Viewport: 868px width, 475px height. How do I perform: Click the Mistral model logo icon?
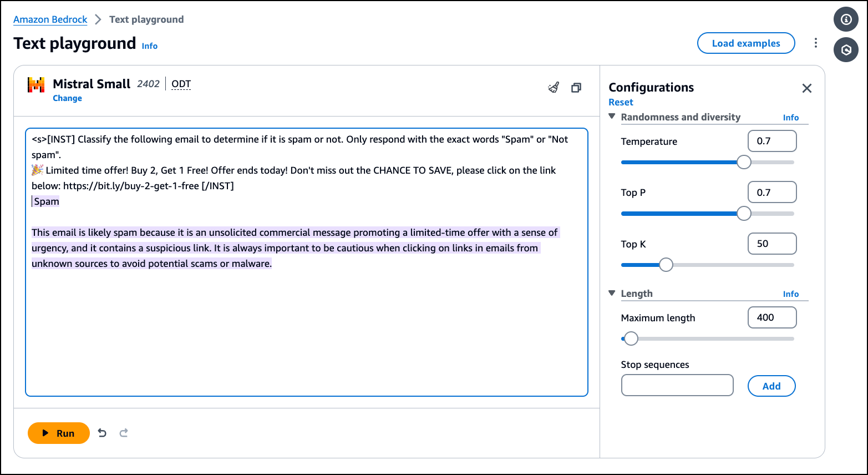36,85
